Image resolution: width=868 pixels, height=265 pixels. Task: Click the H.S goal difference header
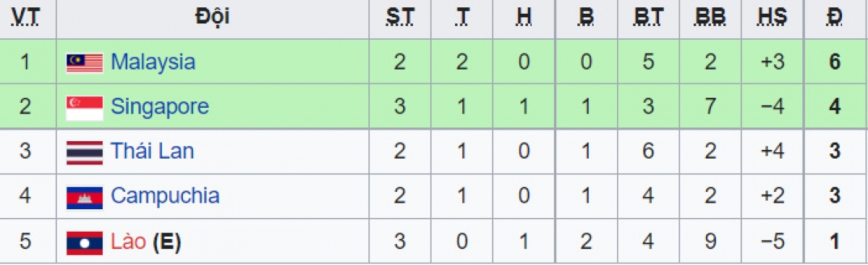(773, 18)
